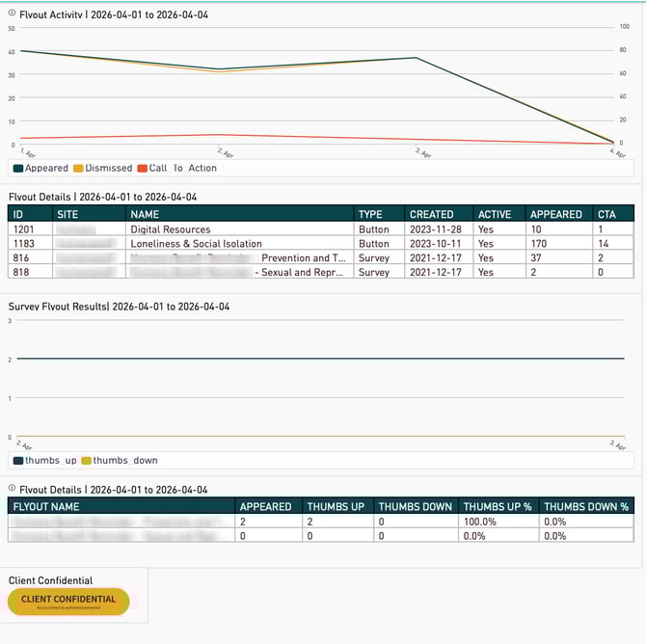Hide the Call To Action series
646x644 pixels.
176,168
